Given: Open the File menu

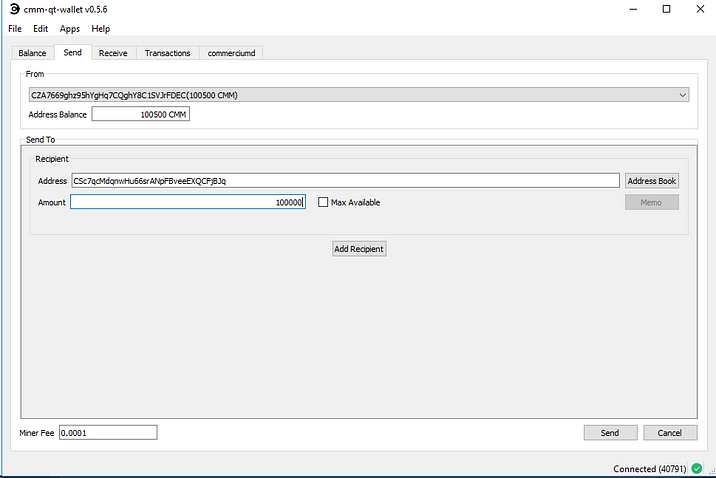Looking at the screenshot, I should pyautogui.click(x=15, y=29).
